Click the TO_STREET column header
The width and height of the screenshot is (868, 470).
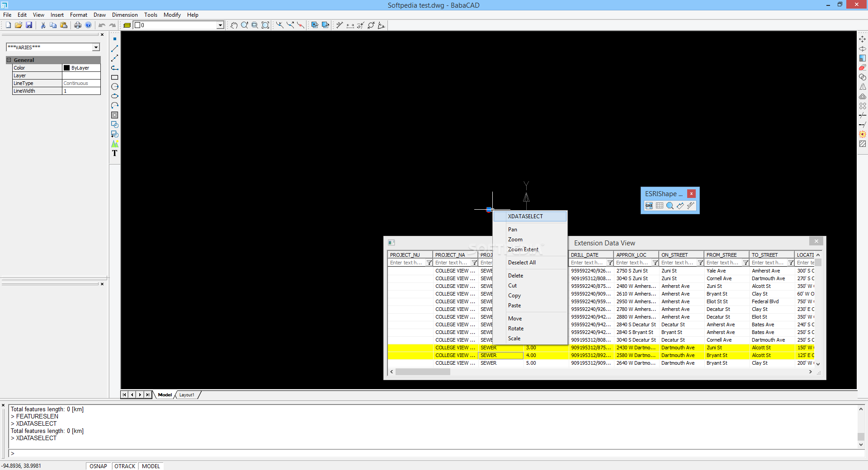pos(772,255)
